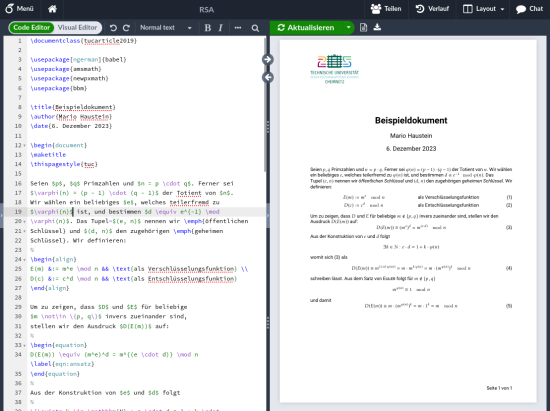
Task: Click the Aktualisieren recompile button
Action: pyautogui.click(x=306, y=27)
